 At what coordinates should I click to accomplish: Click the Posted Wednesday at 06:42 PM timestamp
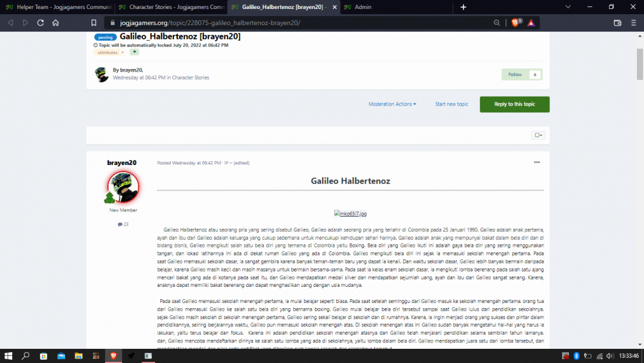point(189,162)
